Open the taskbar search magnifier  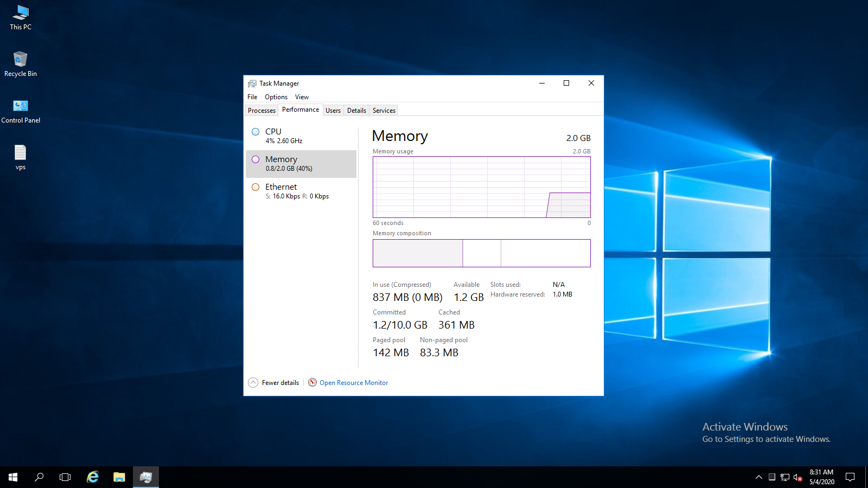coord(39,477)
